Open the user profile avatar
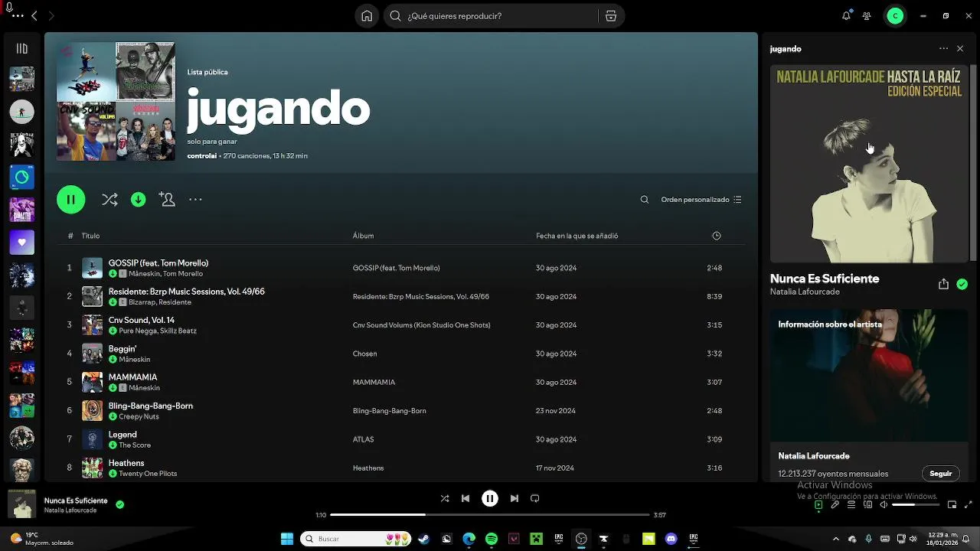This screenshot has height=551, width=980. (895, 16)
